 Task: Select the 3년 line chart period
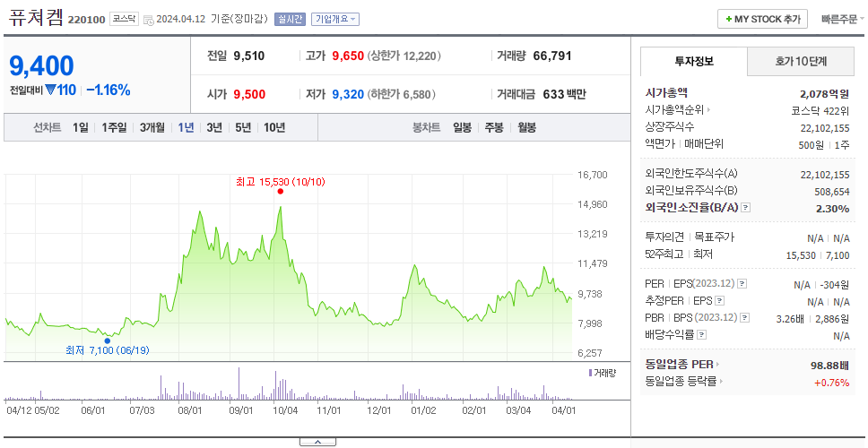tap(214, 128)
